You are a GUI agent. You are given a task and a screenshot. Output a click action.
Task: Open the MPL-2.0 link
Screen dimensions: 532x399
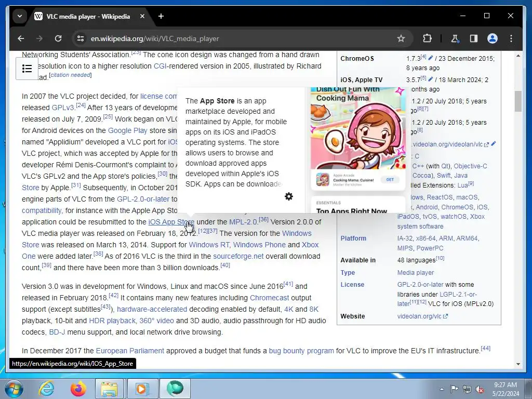click(x=243, y=222)
